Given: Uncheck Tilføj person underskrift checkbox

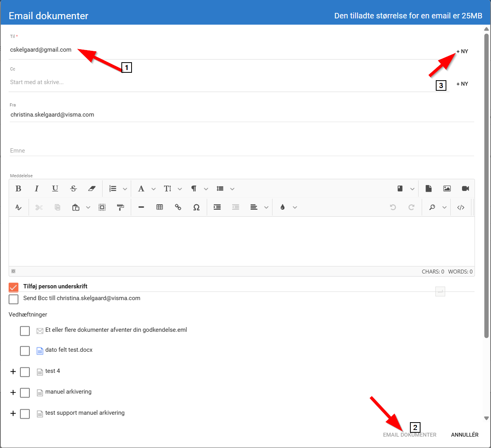Looking at the screenshot, I should [13, 287].
